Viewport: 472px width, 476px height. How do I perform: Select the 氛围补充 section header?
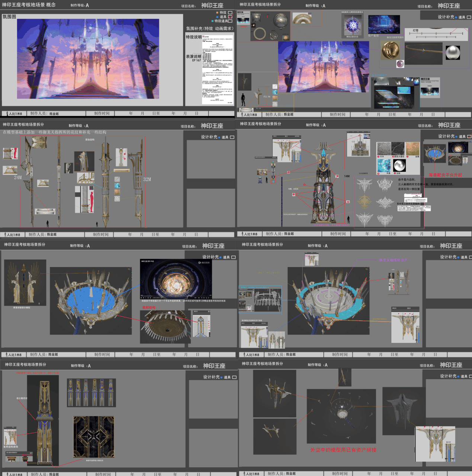coord(209,29)
